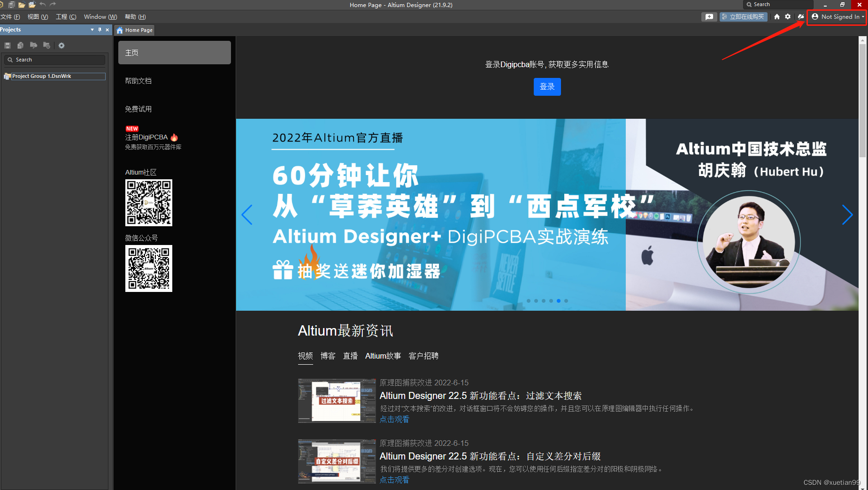
Task: Select the 视频 news tab
Action: [x=306, y=356]
